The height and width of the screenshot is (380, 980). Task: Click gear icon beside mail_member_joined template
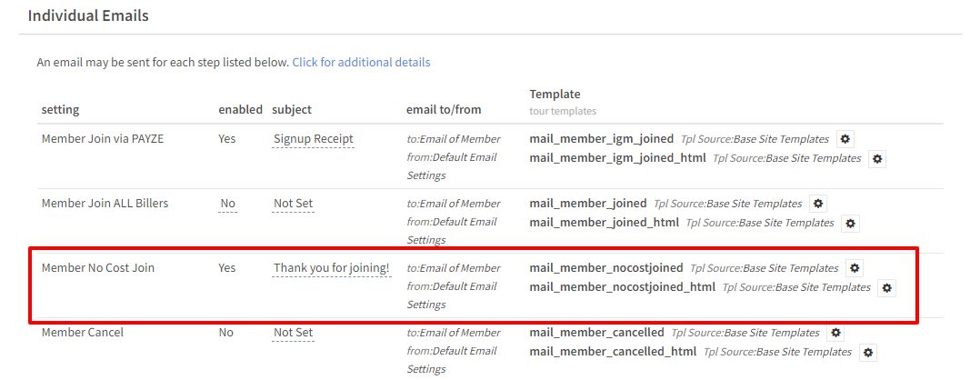(818, 204)
